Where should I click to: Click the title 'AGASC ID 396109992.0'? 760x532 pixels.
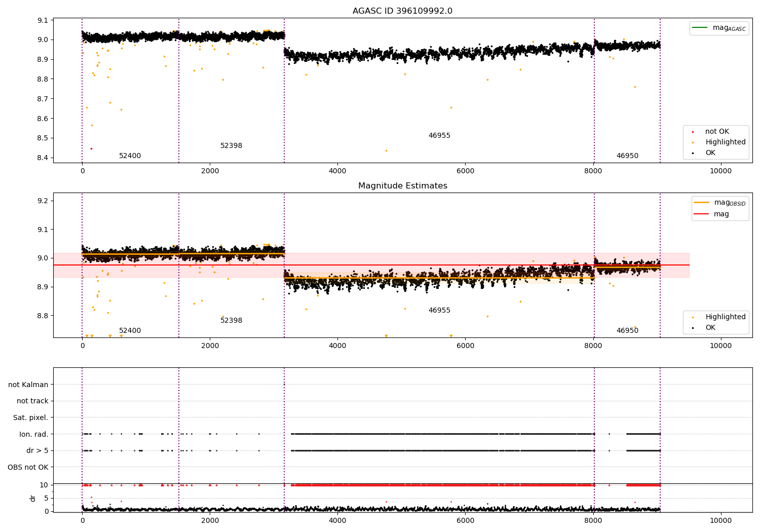[402, 11]
